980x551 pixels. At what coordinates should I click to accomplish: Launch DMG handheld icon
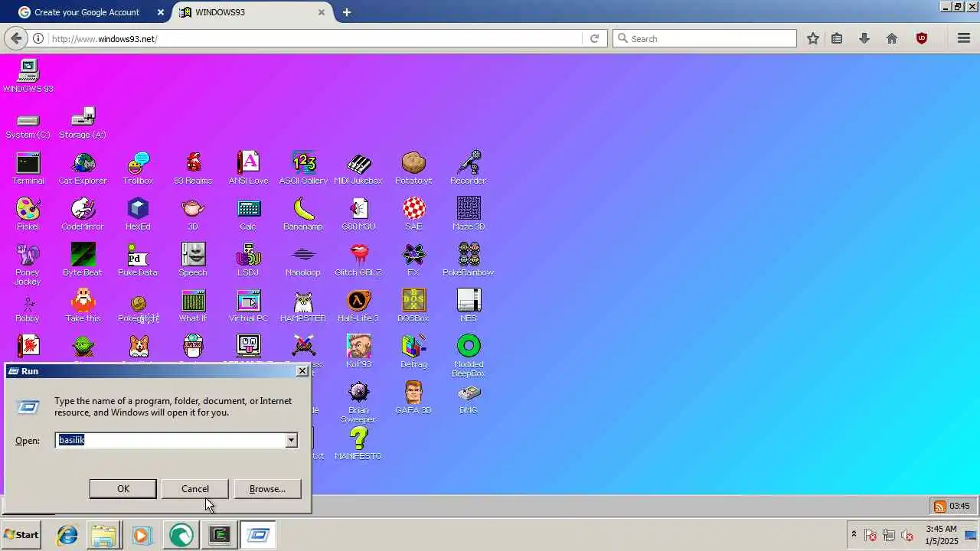pyautogui.click(x=469, y=398)
